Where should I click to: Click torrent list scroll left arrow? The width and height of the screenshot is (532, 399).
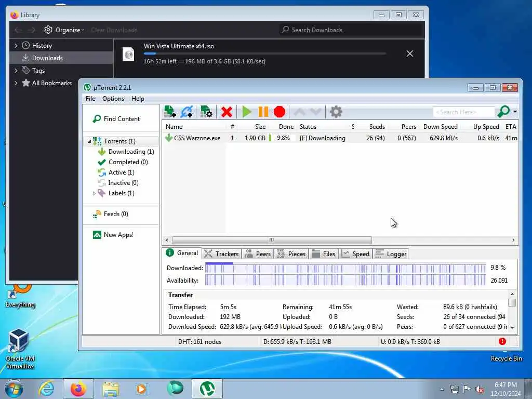167,240
